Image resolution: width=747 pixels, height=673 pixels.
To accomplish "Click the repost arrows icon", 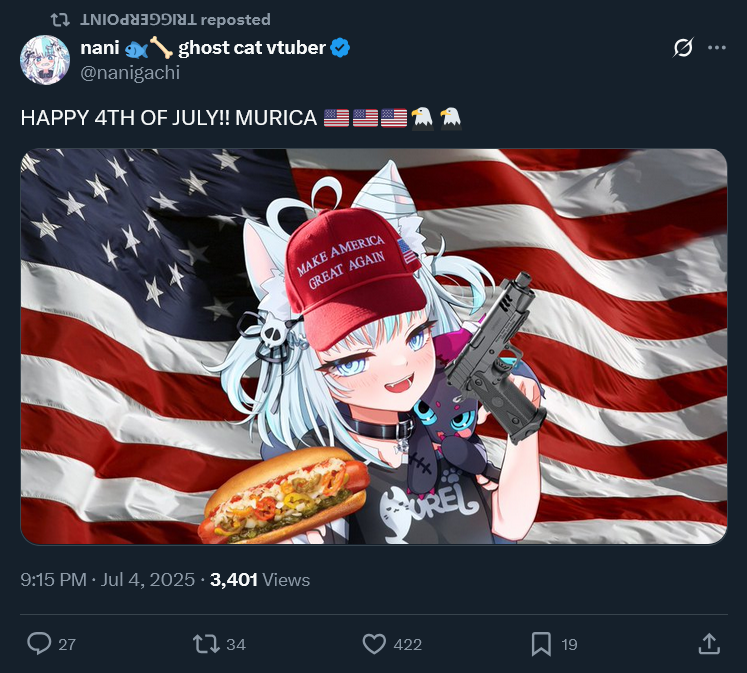I will click(206, 644).
